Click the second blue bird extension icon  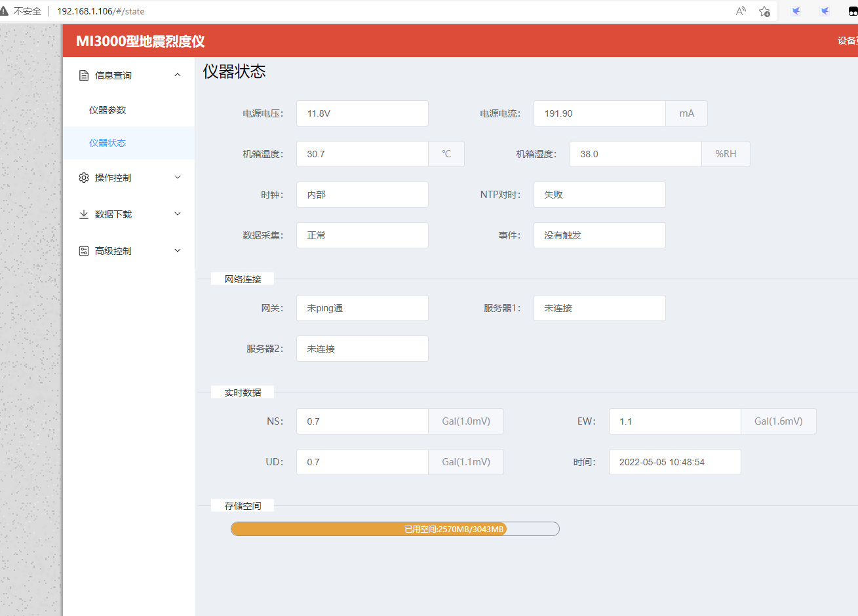click(x=825, y=11)
